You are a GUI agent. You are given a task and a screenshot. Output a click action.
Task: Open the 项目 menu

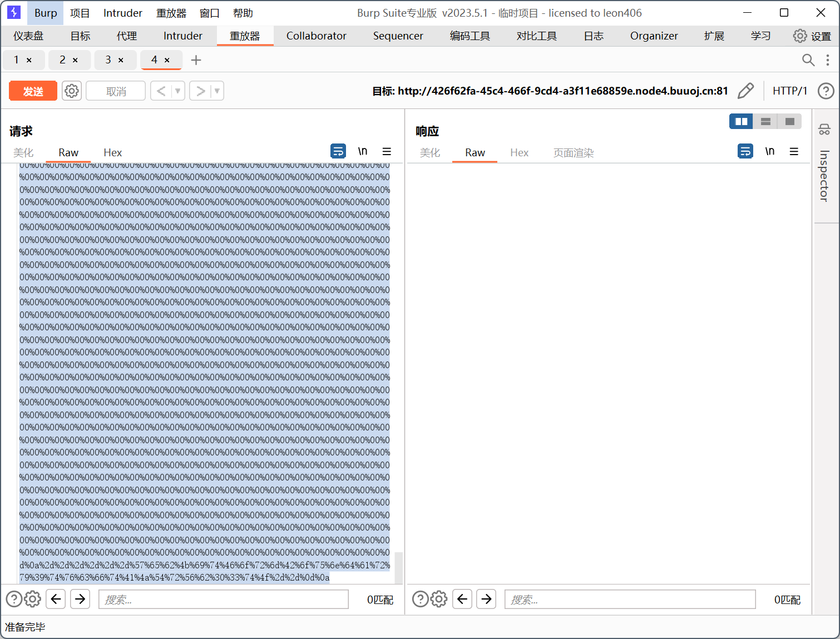tap(80, 13)
